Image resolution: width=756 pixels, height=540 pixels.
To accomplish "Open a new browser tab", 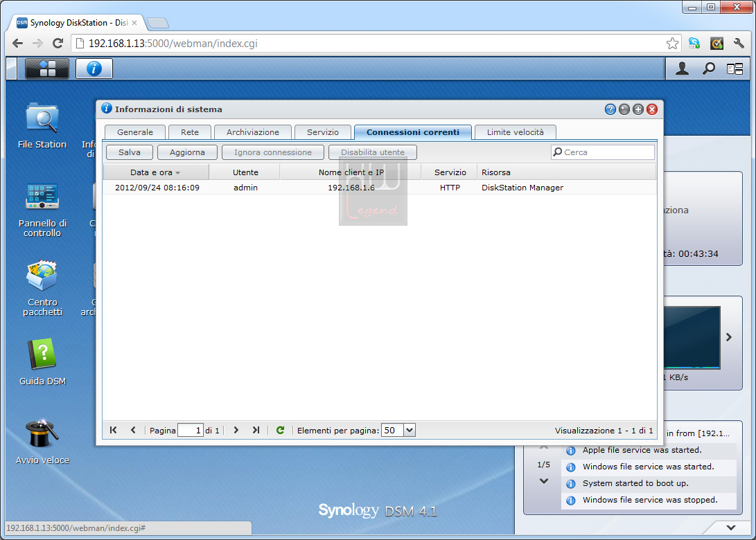I will (x=158, y=23).
